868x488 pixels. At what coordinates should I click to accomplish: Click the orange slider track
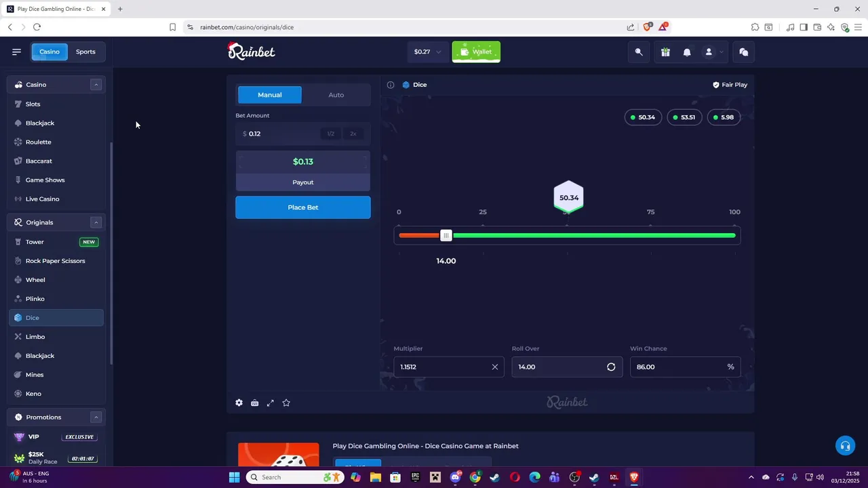point(419,235)
